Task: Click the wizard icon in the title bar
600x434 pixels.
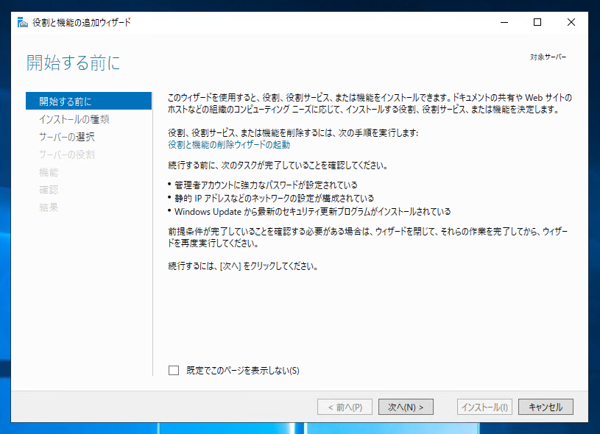Action: 23,23
